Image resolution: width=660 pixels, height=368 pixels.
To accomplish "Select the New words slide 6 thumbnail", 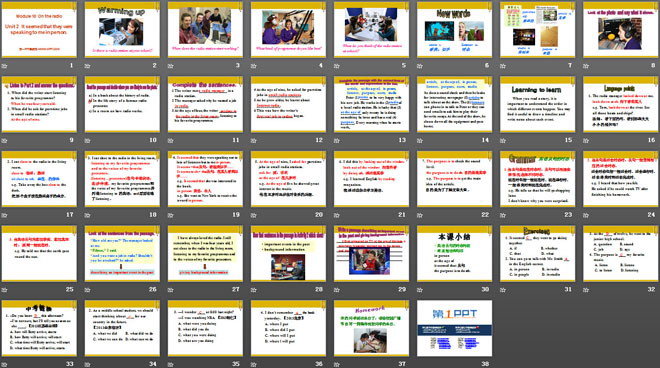I will (x=455, y=29).
